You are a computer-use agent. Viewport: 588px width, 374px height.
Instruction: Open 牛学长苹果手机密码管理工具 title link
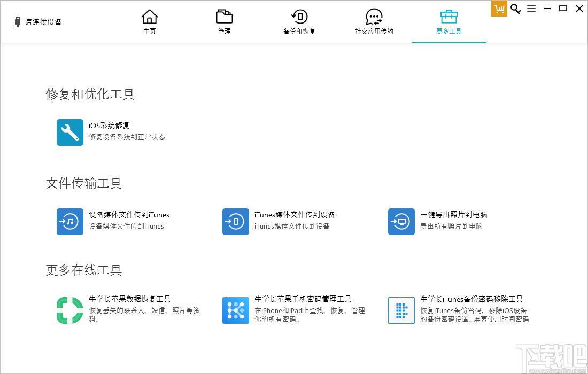point(303,299)
